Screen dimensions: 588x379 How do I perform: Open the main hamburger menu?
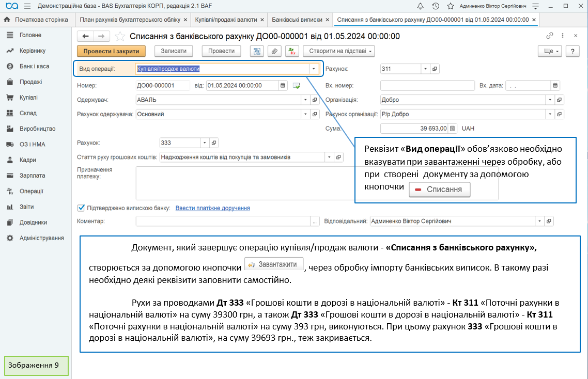(x=27, y=6)
